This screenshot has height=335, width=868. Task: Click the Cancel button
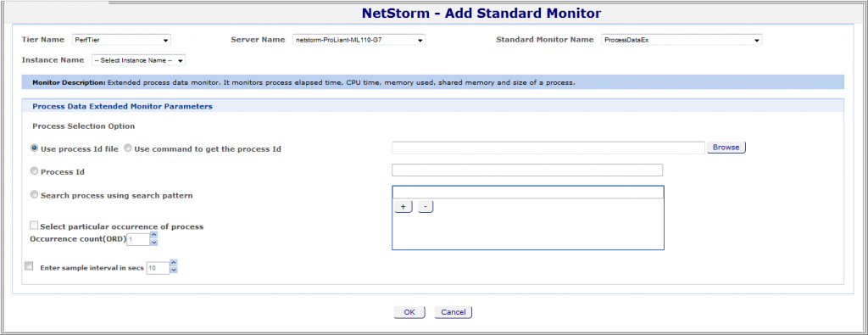click(453, 312)
